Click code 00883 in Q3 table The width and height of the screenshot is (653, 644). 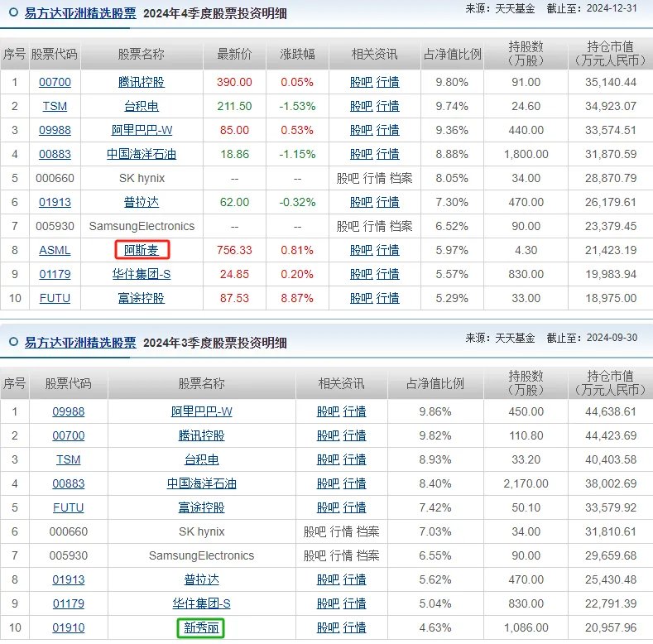(x=69, y=483)
